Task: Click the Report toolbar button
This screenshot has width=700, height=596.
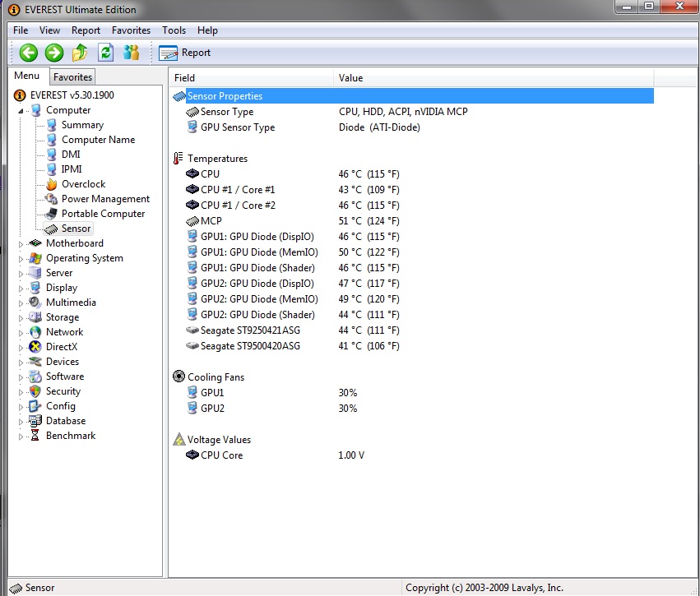Action: [x=184, y=53]
